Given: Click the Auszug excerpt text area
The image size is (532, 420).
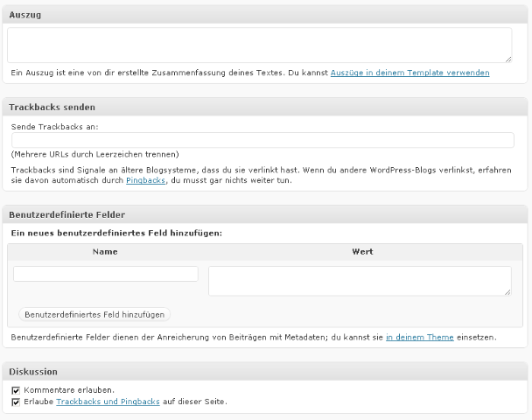Looking at the screenshot, I should 260,45.
